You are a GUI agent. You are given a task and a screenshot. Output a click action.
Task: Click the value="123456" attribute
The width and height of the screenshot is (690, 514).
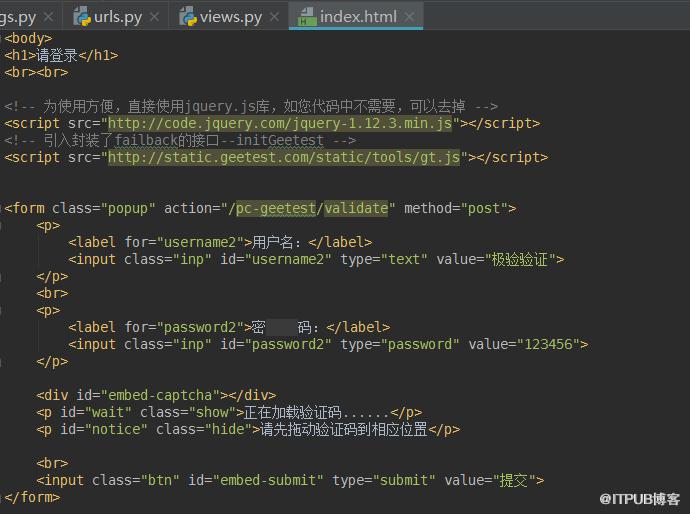pos(524,344)
